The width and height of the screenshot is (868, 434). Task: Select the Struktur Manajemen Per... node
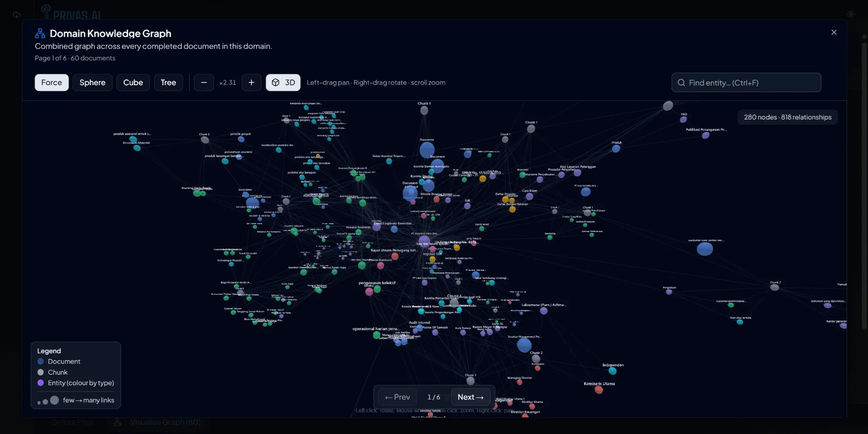pos(524,345)
